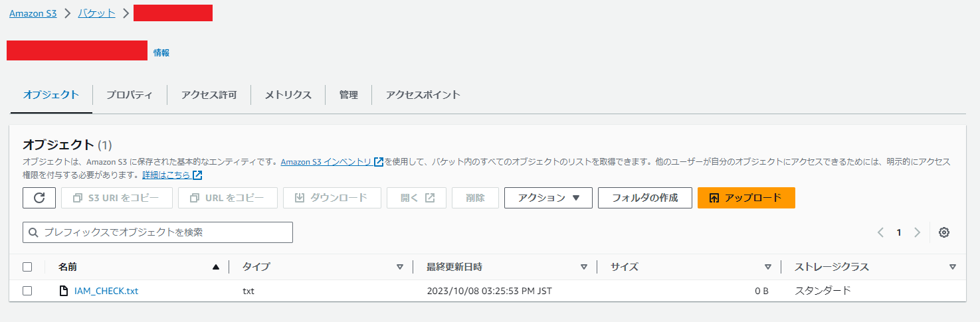Click the ダウンロード button
The image size is (980, 322).
pos(332,198)
